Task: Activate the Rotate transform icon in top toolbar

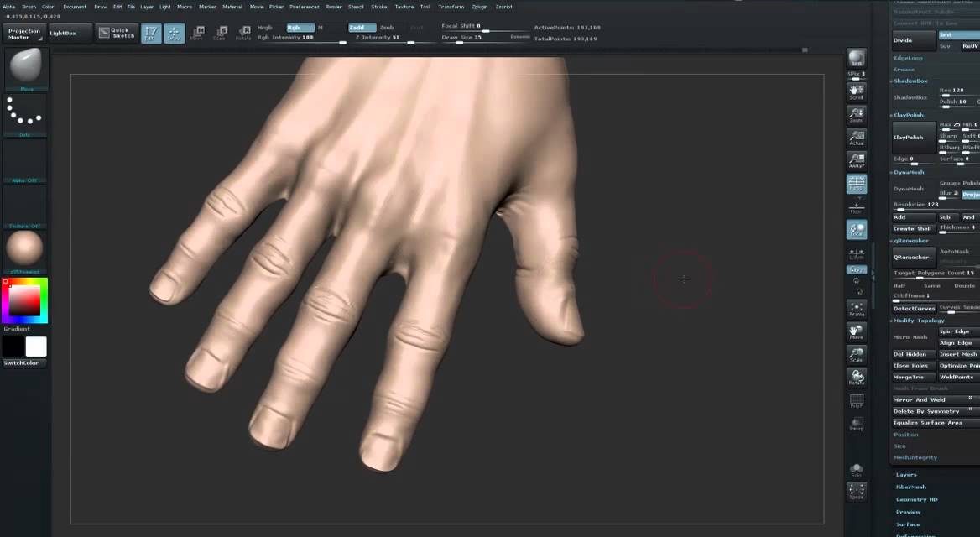Action: pyautogui.click(x=243, y=33)
